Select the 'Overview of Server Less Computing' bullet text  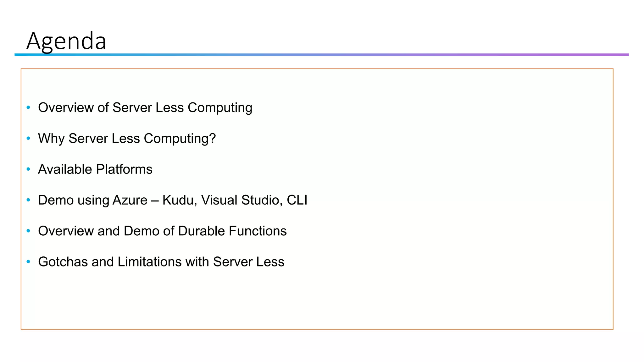(145, 108)
